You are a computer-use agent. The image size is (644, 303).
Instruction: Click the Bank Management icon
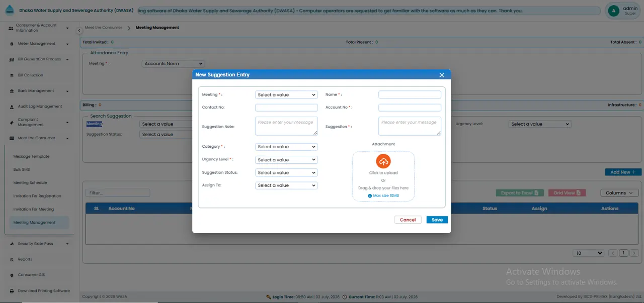(x=12, y=91)
